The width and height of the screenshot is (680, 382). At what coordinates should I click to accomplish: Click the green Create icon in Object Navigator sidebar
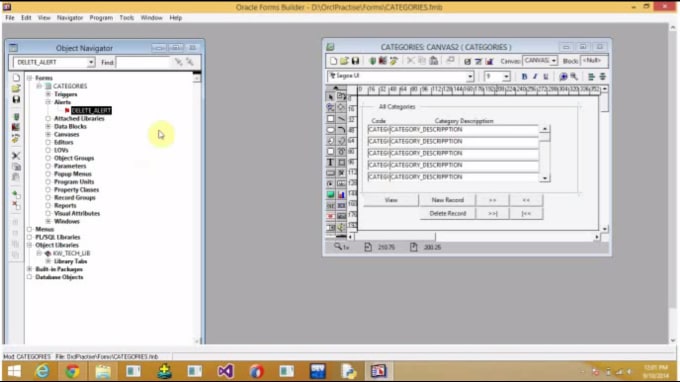tap(16, 194)
